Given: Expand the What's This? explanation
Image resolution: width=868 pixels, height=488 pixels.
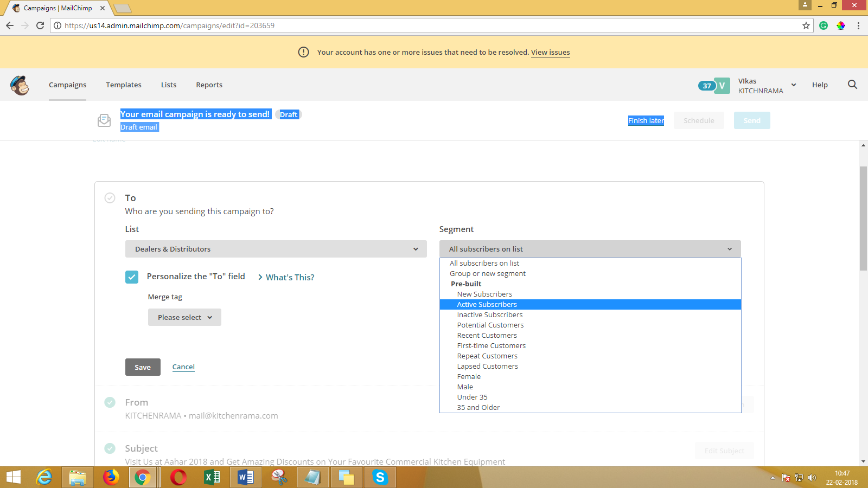Looking at the screenshot, I should [x=286, y=277].
